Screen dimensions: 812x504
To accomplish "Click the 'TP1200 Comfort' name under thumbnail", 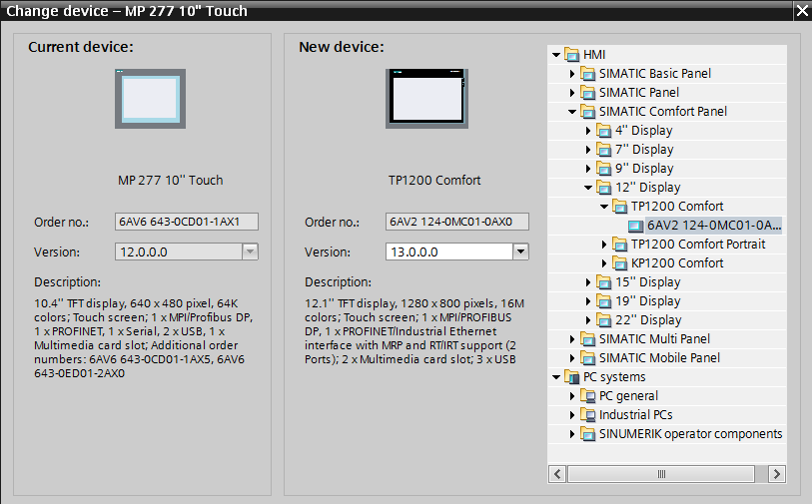I will pyautogui.click(x=434, y=181).
